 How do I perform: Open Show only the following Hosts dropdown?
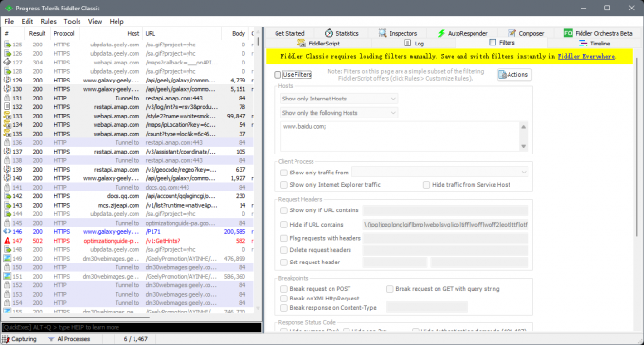[339, 113]
